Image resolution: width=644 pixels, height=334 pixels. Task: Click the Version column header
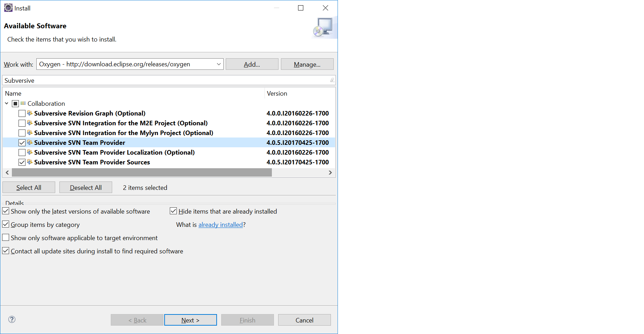300,93
